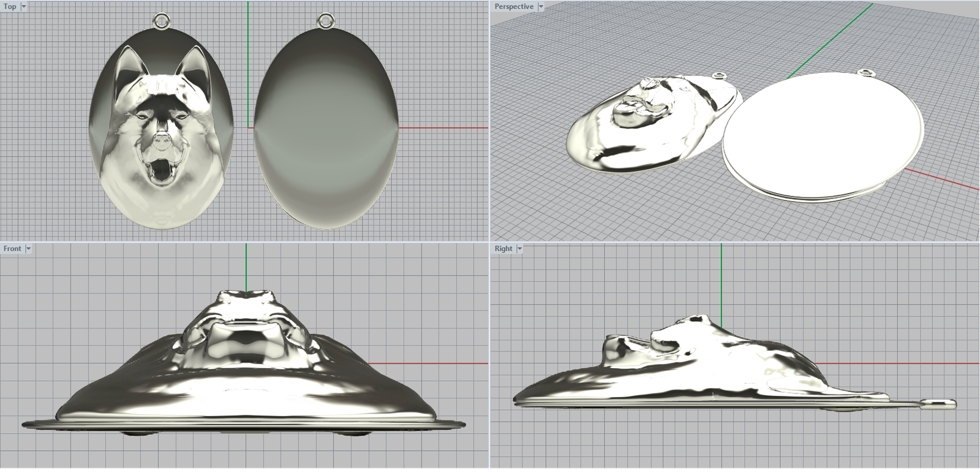Open the Front viewport dropdown arrow
The height and width of the screenshot is (473, 980).
click(28, 249)
